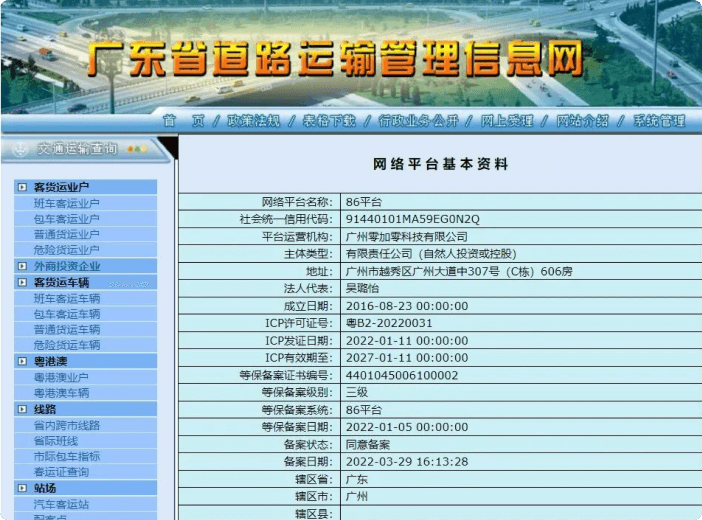Collapse the 客货运车辆 section arrow icon

23,283
